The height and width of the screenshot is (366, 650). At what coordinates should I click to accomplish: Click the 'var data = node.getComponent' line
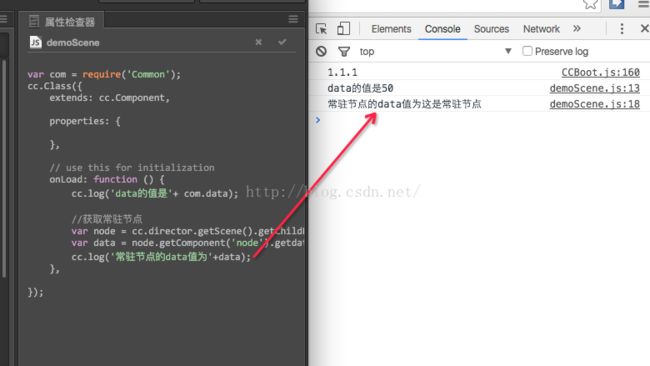pos(187,243)
